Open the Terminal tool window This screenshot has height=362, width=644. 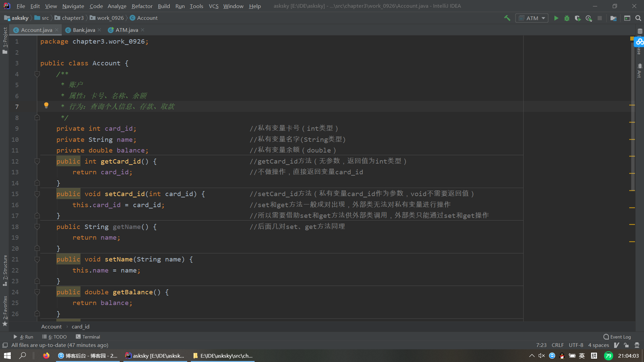pos(88,337)
